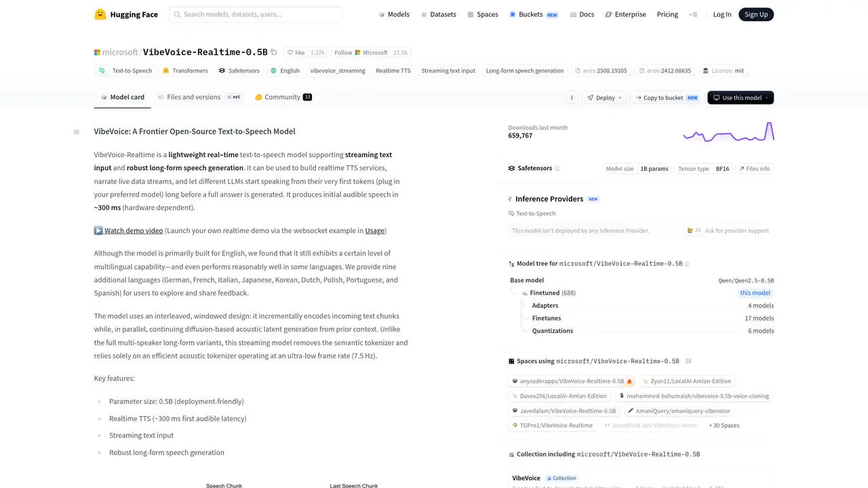The height and width of the screenshot is (488, 868).
Task: Go to Datasets in top navigation
Action: [x=438, y=14]
